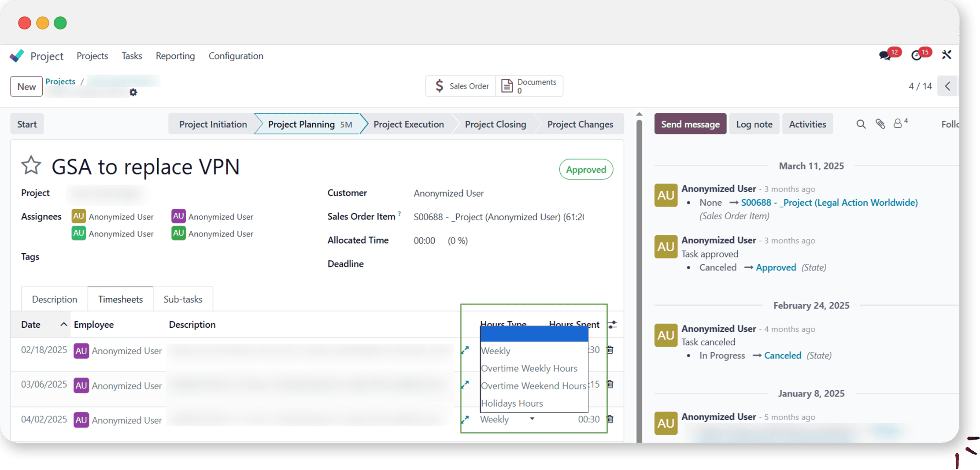The image size is (980, 470).
Task: Show followers list icon
Action: [x=899, y=124]
